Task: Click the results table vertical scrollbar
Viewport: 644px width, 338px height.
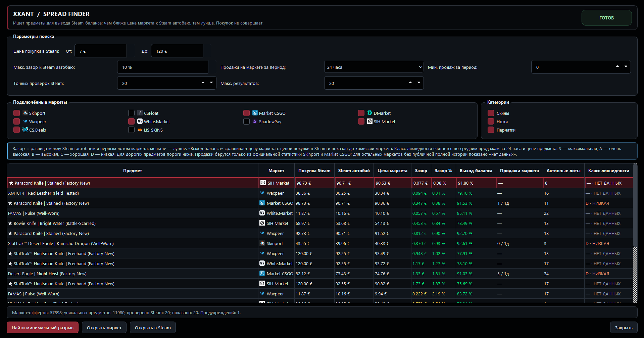Action: click(x=635, y=233)
